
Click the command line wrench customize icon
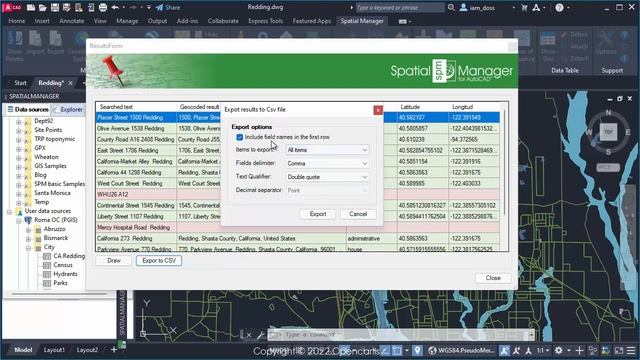[x=260, y=335]
